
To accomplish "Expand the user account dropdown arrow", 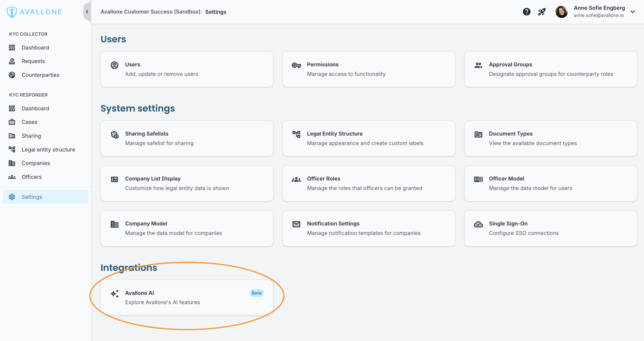I will (x=633, y=12).
